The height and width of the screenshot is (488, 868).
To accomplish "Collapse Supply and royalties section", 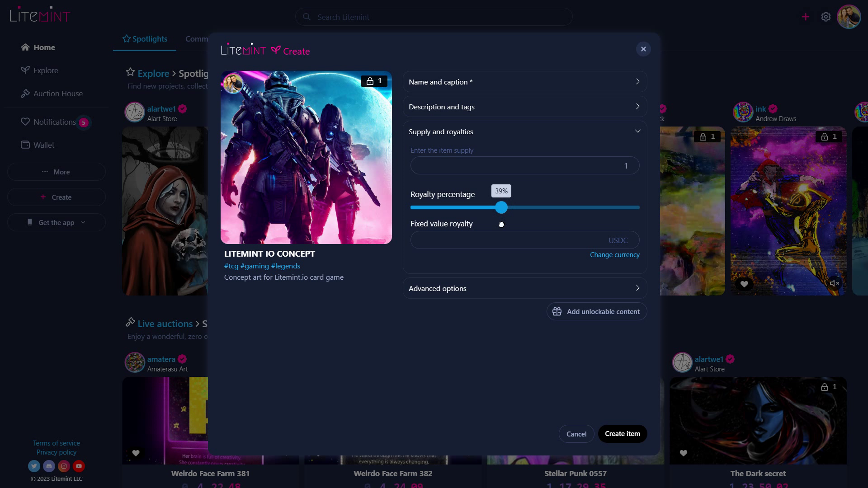I will tap(524, 131).
